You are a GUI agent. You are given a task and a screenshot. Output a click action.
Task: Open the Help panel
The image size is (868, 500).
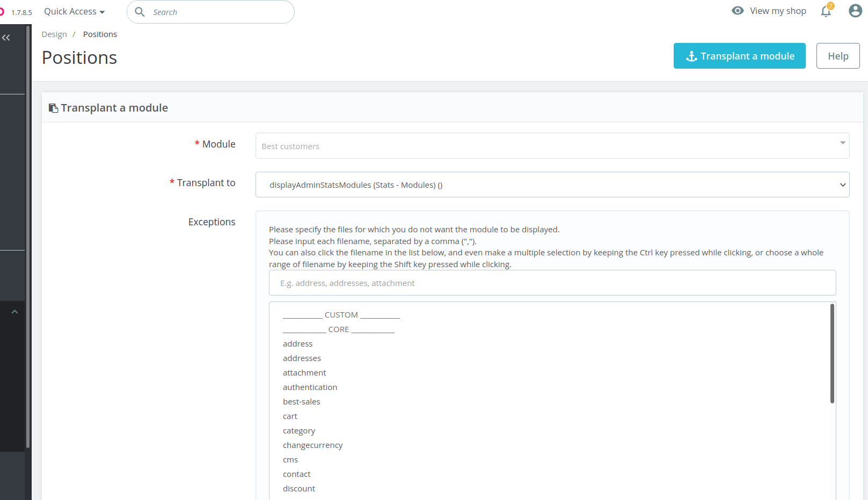coord(837,56)
